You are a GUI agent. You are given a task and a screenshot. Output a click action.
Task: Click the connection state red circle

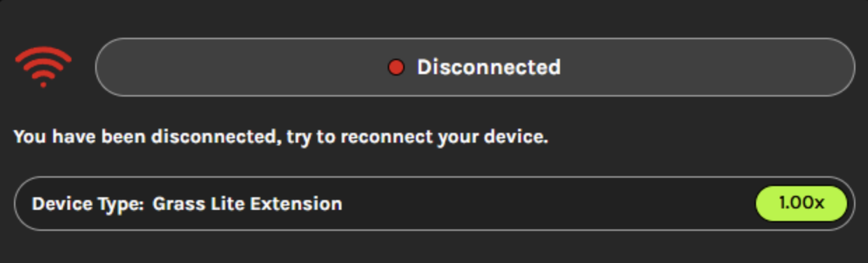tap(396, 67)
